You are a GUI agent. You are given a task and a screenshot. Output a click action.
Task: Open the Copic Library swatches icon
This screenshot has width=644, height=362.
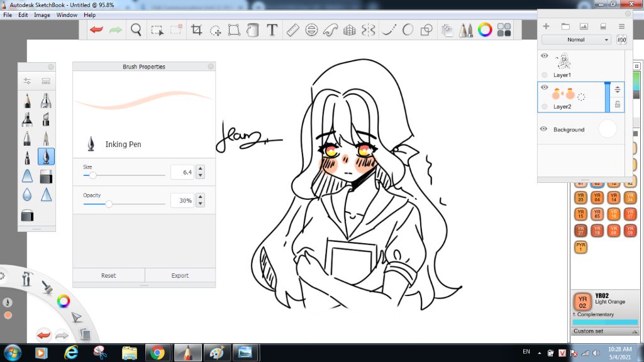point(504,30)
